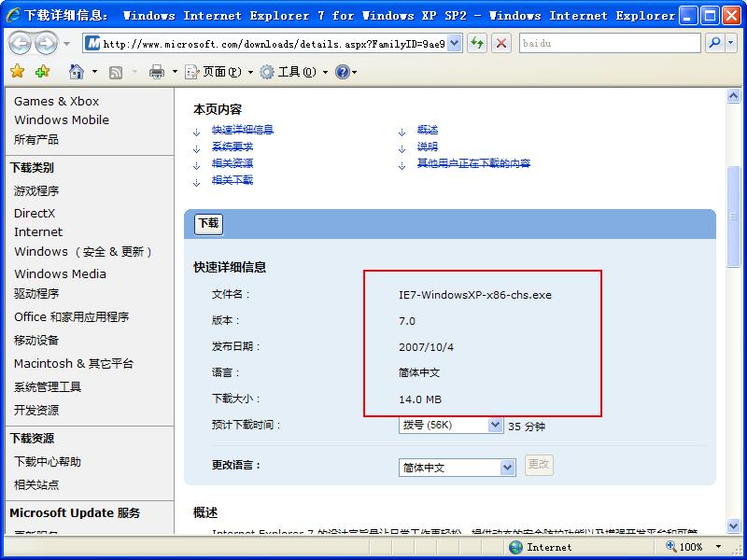Open Windows Mobile sidebar link
The height and width of the screenshot is (560, 747).
pos(62,120)
